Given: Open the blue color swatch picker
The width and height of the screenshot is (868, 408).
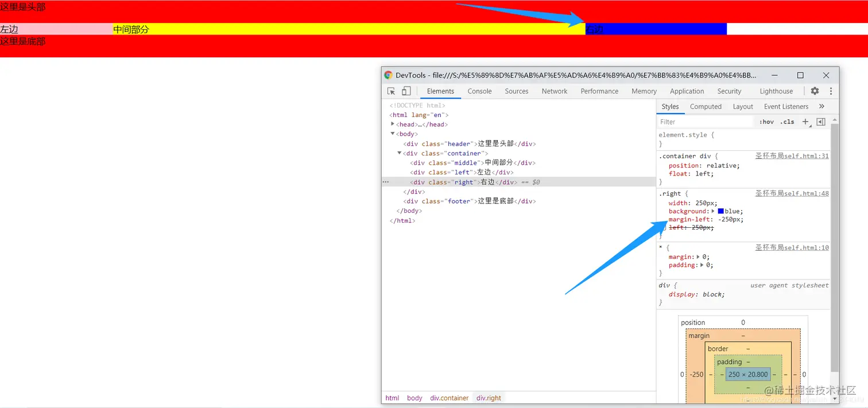Looking at the screenshot, I should tap(720, 211).
